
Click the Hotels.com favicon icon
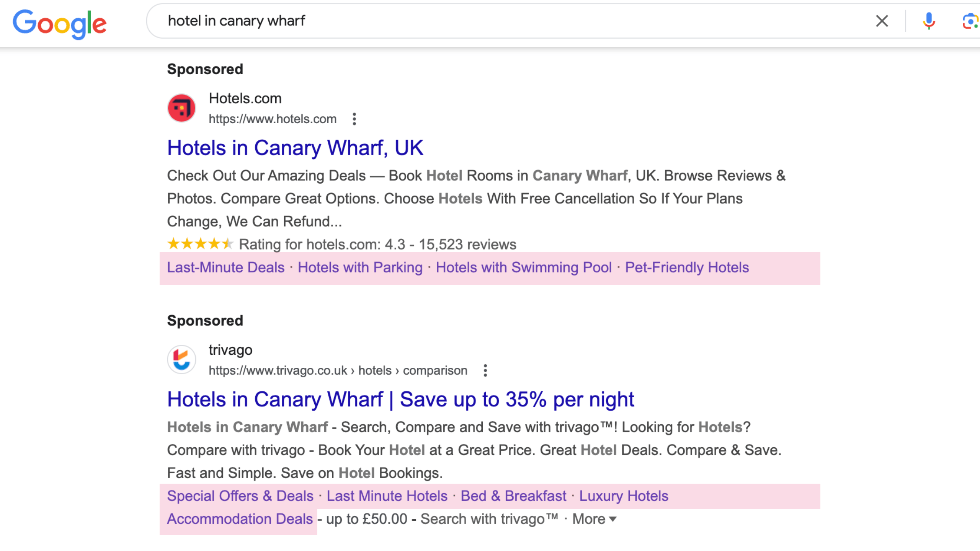pos(181,108)
